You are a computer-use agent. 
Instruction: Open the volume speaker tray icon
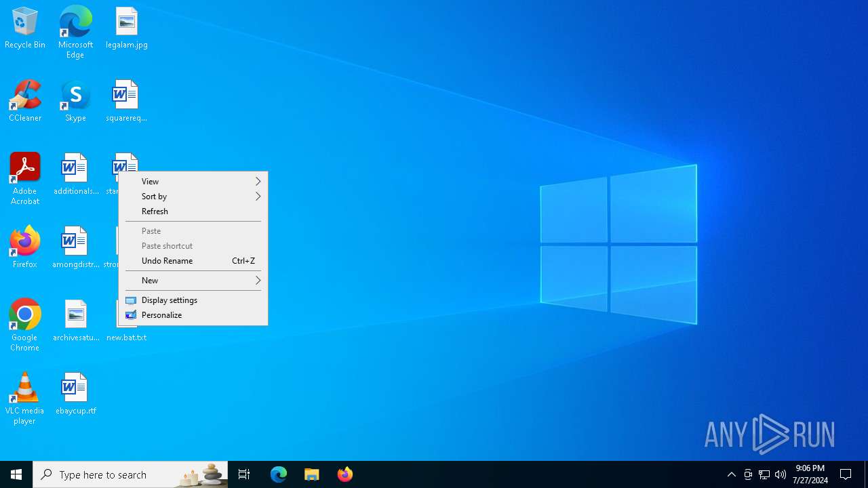click(x=781, y=474)
